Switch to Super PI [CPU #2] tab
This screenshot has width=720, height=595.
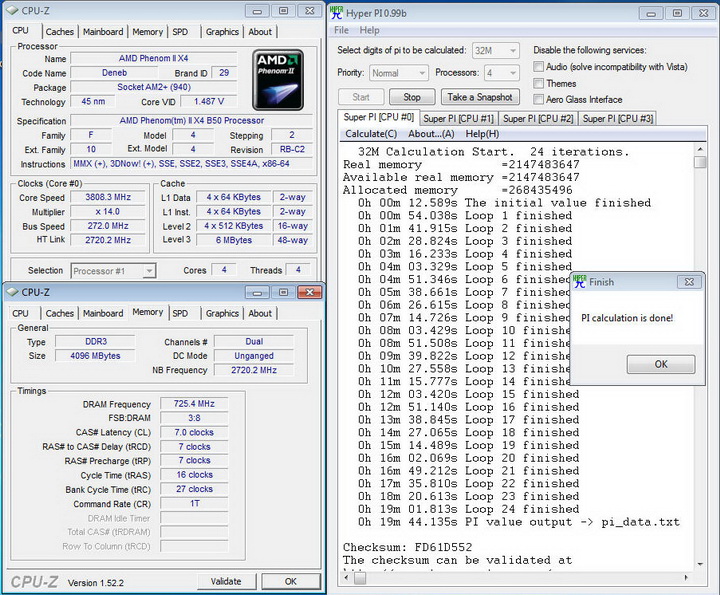[538, 118]
